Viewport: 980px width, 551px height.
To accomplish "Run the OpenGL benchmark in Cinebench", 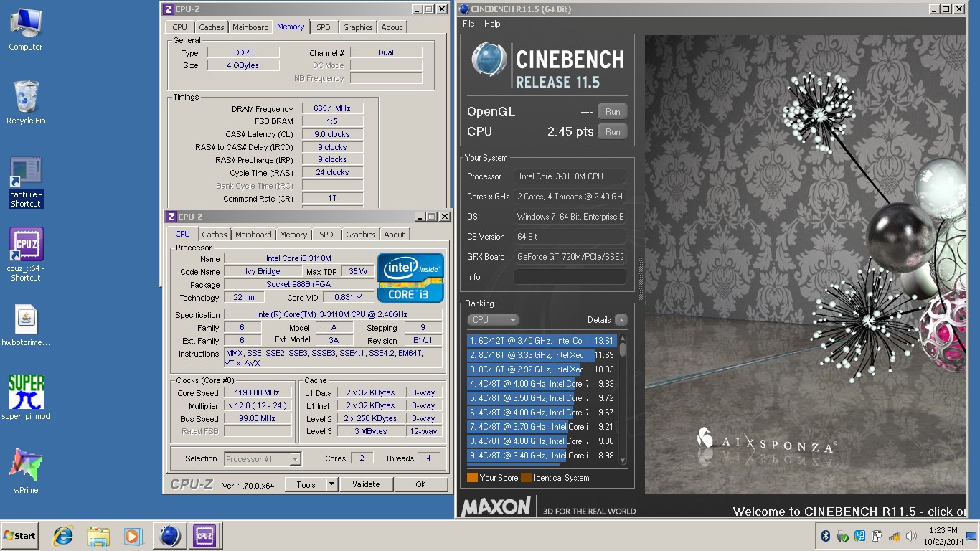I will click(613, 112).
